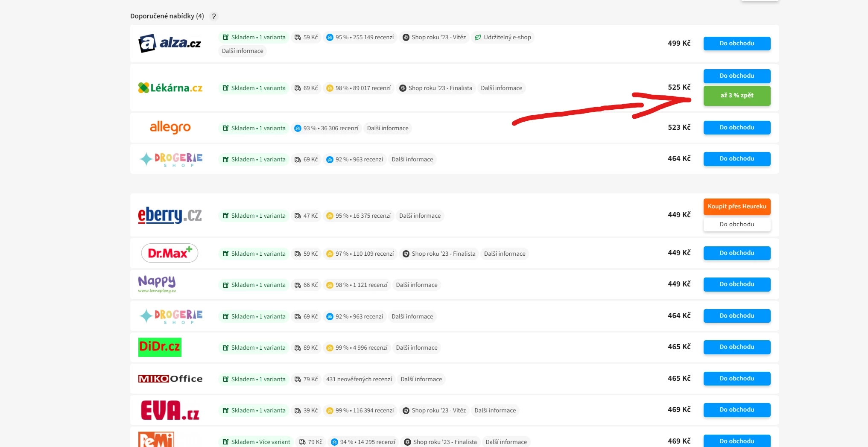Click Do obchodu for EVA.cz

tap(737, 410)
